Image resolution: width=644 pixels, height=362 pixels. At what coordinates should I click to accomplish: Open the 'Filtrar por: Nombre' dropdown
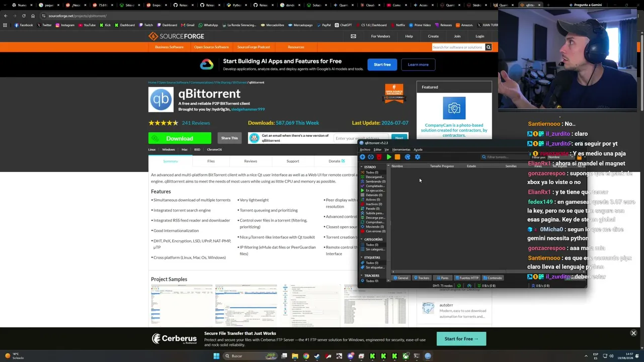(560, 157)
